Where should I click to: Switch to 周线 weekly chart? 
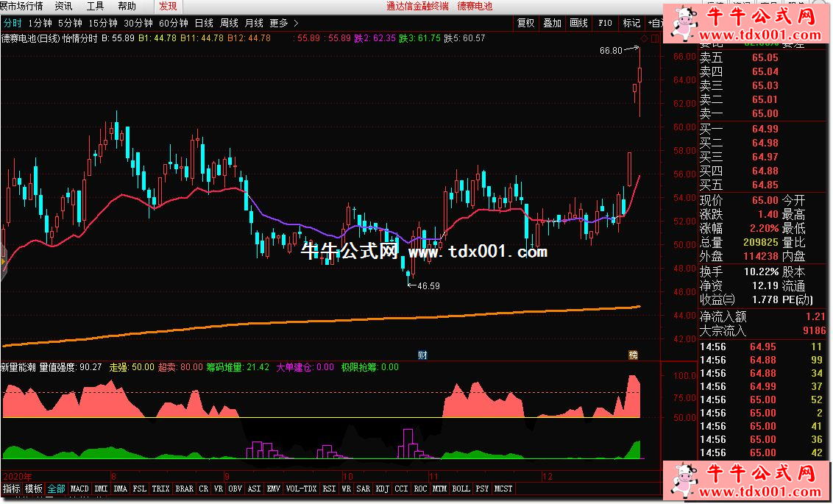coord(229,24)
